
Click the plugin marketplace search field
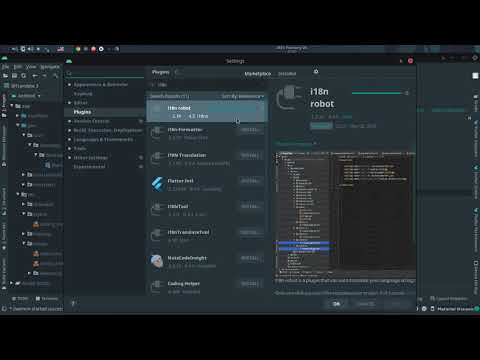tap(207, 85)
